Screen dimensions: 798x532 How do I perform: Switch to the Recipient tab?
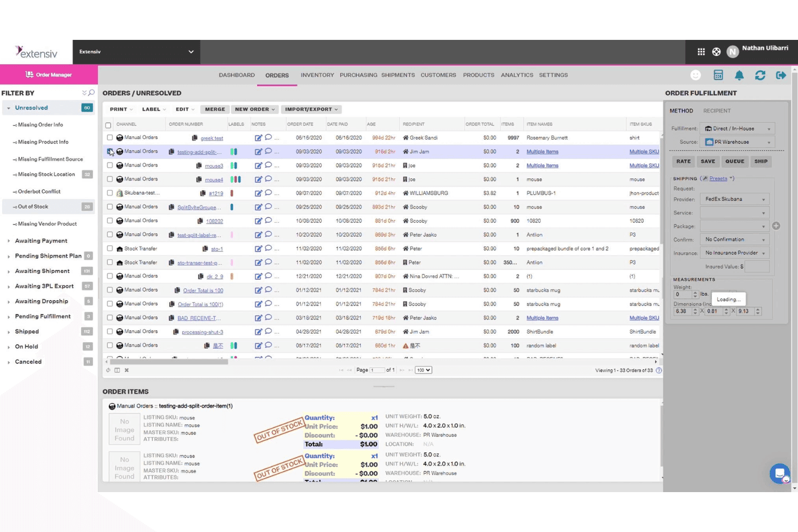(x=717, y=111)
